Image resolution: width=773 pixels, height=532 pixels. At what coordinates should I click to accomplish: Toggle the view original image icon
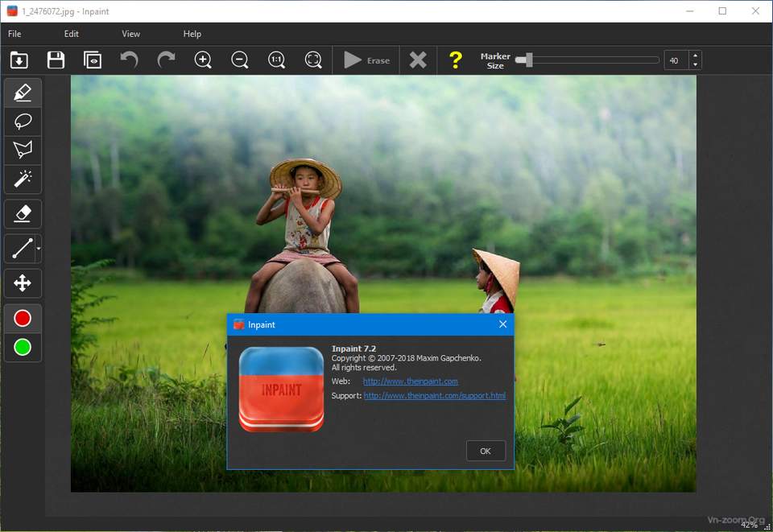93,60
